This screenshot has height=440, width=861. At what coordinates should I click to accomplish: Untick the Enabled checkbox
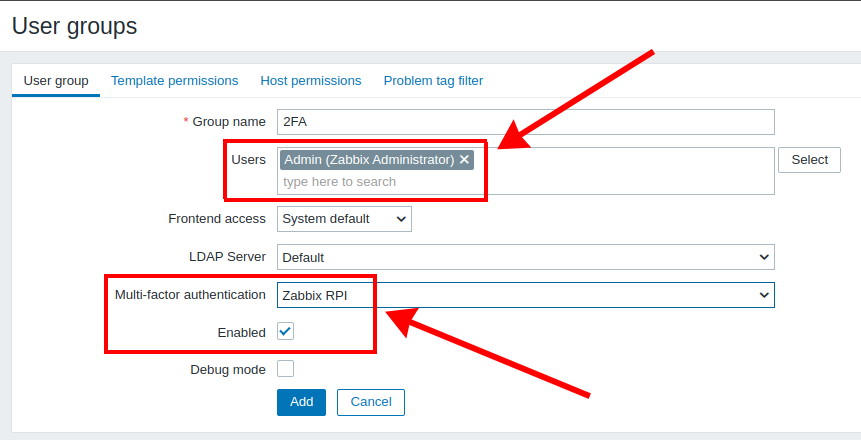click(286, 331)
